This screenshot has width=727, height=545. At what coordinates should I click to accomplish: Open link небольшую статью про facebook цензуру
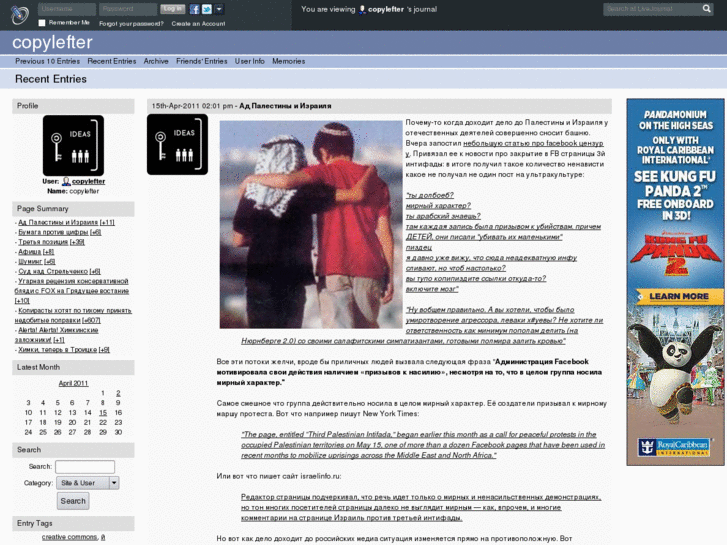(x=505, y=148)
